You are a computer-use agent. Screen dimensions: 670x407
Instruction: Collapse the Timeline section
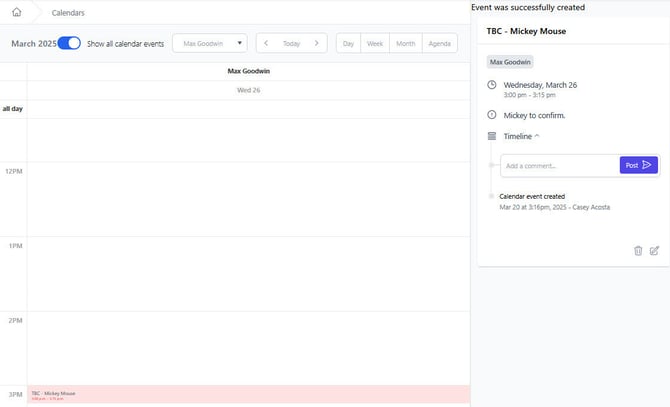coord(521,136)
